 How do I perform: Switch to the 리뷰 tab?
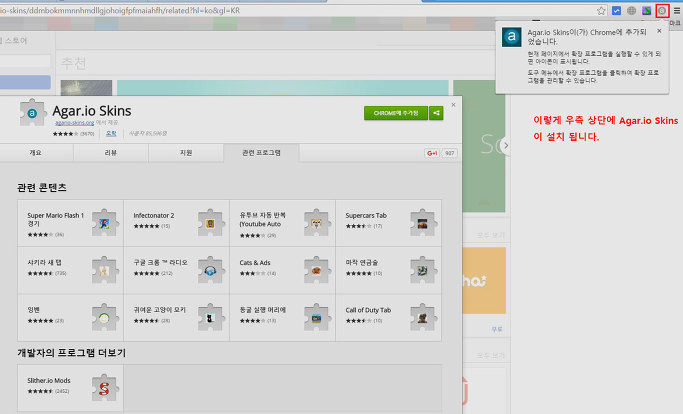coord(111,153)
